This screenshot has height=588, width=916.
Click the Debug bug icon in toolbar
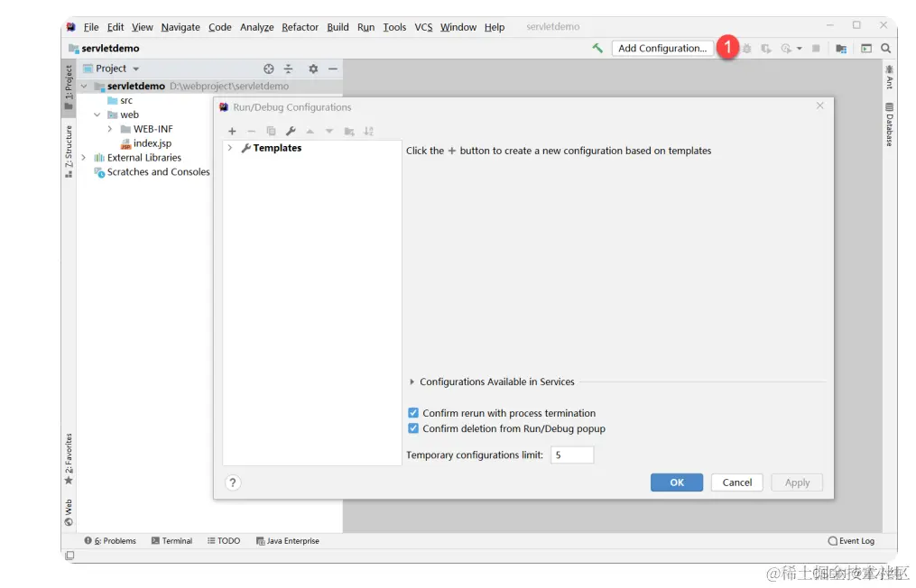click(746, 49)
